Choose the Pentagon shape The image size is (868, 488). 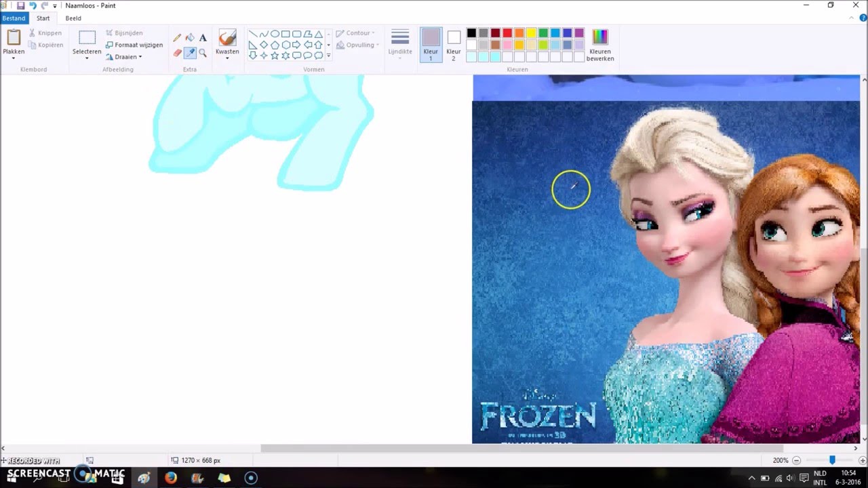tap(275, 45)
